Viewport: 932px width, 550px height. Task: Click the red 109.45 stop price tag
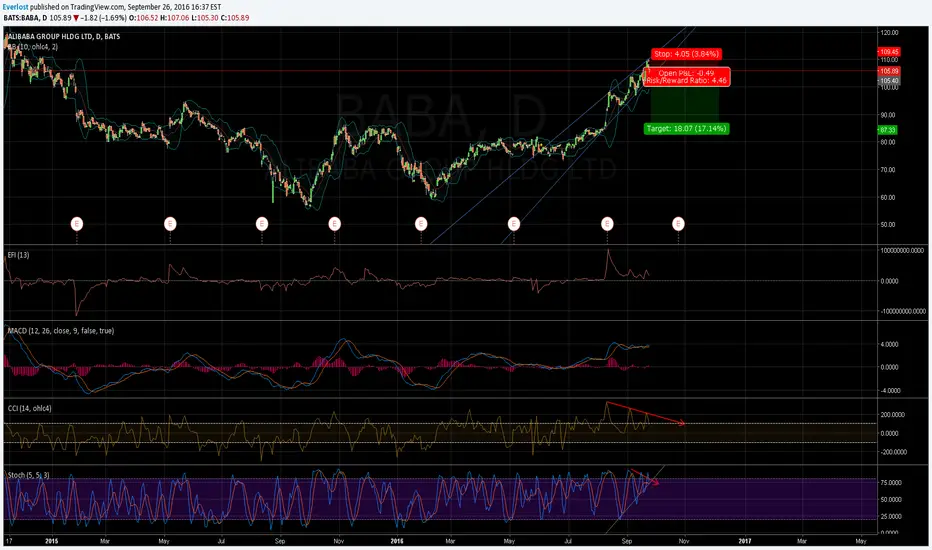(x=889, y=52)
